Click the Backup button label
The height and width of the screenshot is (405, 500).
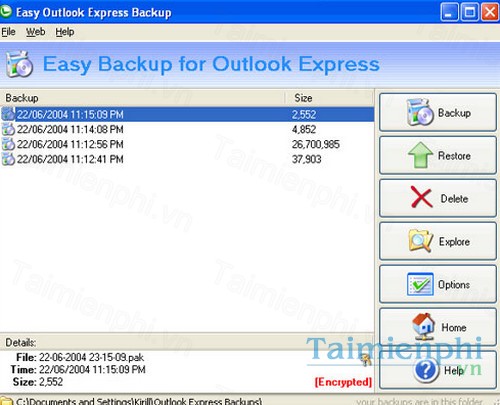[x=454, y=113]
